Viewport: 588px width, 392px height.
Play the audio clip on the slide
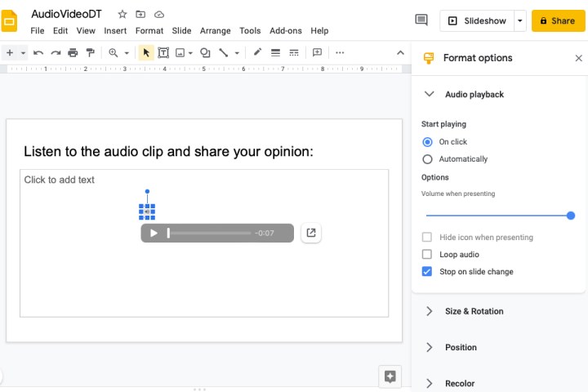click(x=154, y=234)
